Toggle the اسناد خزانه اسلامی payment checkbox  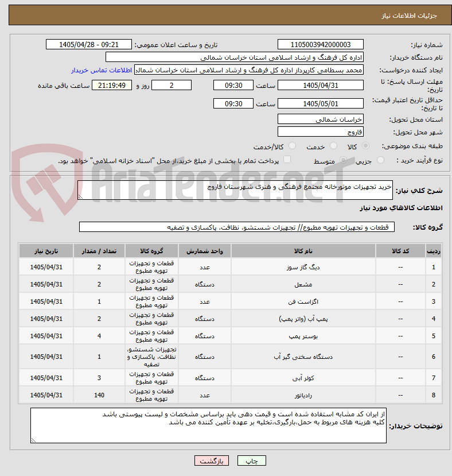pyautogui.click(x=287, y=160)
